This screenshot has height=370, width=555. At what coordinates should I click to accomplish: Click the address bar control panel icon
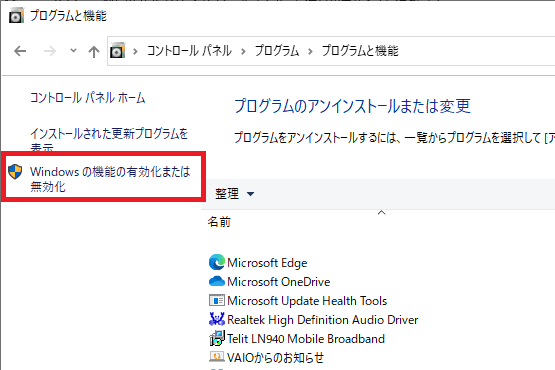(118, 51)
